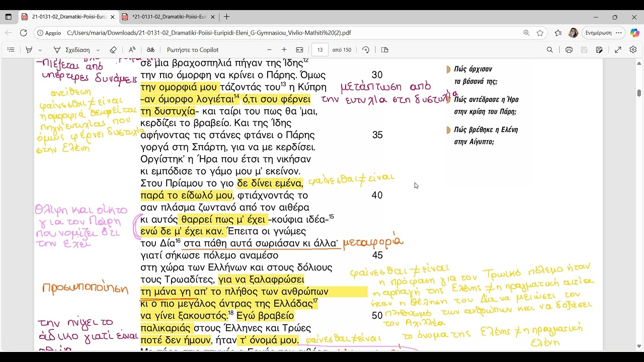
Task: Open the Copilot sidebar icon
Action: (x=634, y=33)
